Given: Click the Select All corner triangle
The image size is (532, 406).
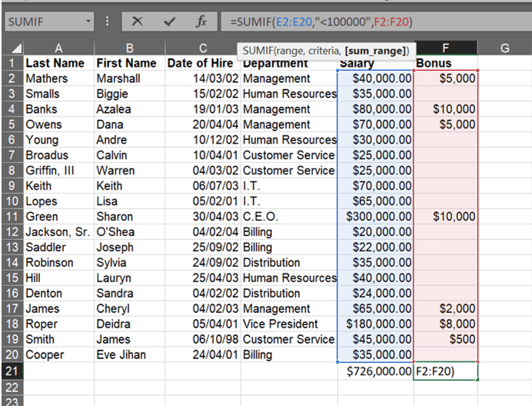Looking at the screenshot, I should coord(15,49).
